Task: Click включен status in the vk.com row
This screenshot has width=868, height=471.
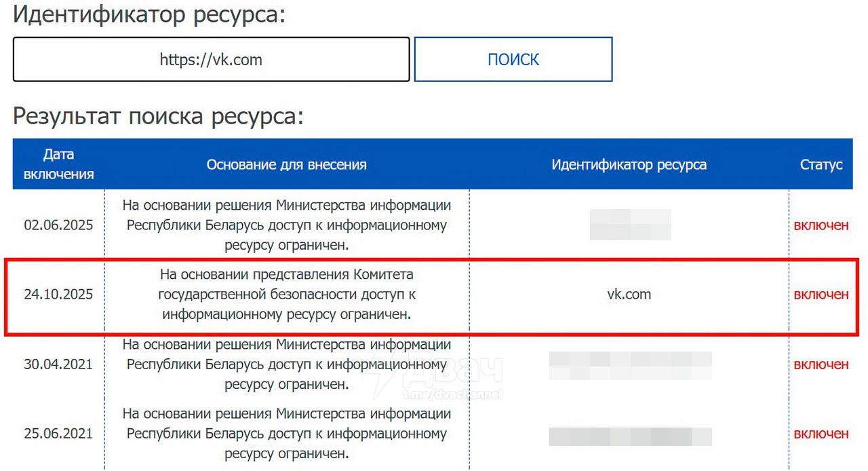Action: tap(821, 294)
